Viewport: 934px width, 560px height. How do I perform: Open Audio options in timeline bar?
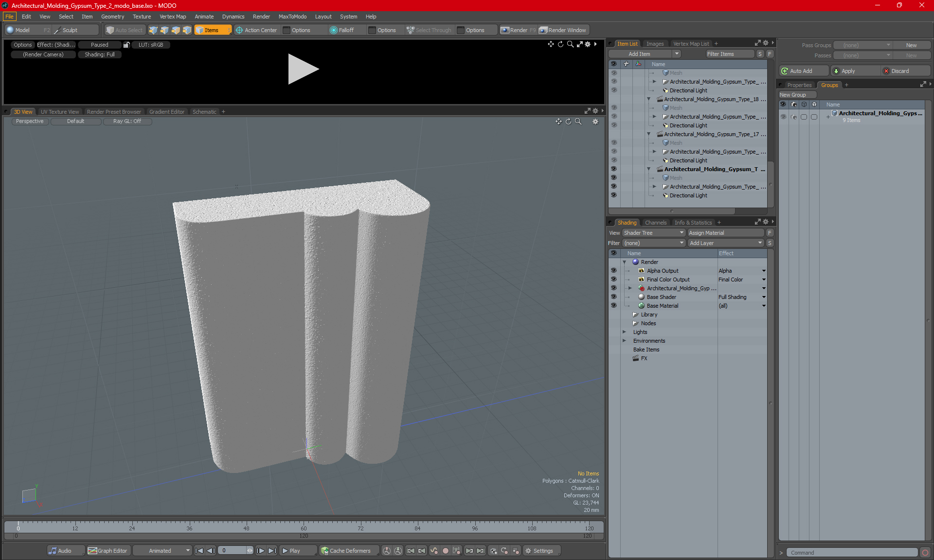click(65, 551)
